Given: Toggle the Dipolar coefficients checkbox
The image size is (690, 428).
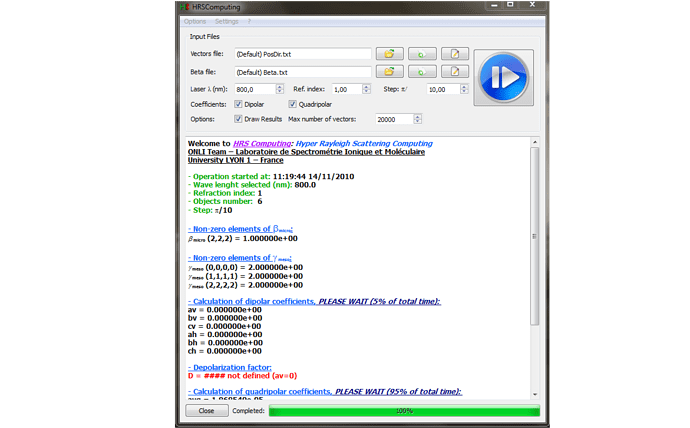Looking at the screenshot, I should [x=238, y=104].
